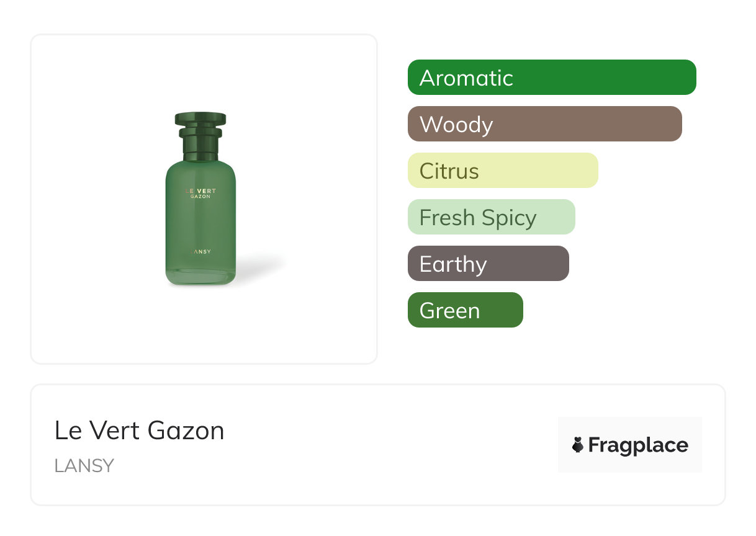Click the Citrus text label

click(x=449, y=171)
